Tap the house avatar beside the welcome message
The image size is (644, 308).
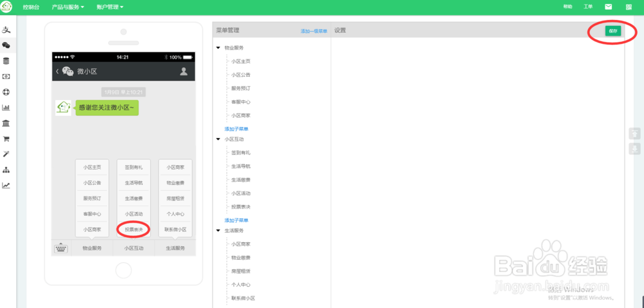coord(63,108)
